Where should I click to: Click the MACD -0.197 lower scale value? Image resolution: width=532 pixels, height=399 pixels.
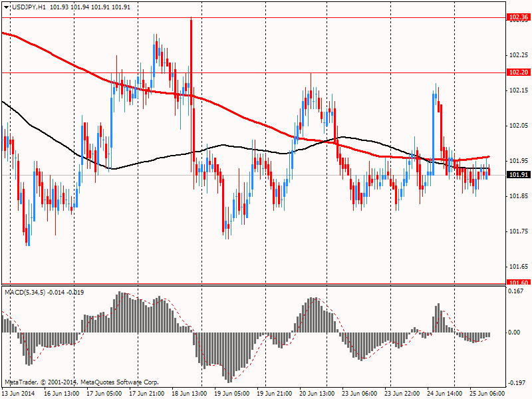(516, 383)
